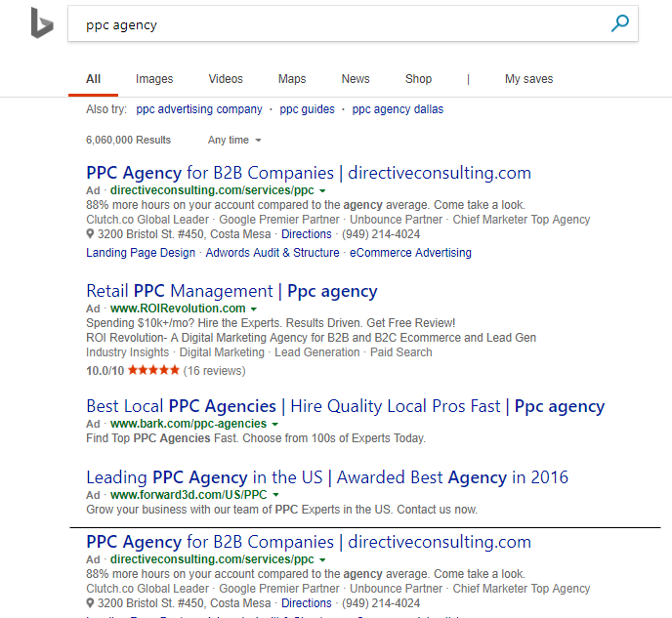Click www.forward3d.com/US/PPC green URL
This screenshot has width=672, height=618.
point(189,495)
